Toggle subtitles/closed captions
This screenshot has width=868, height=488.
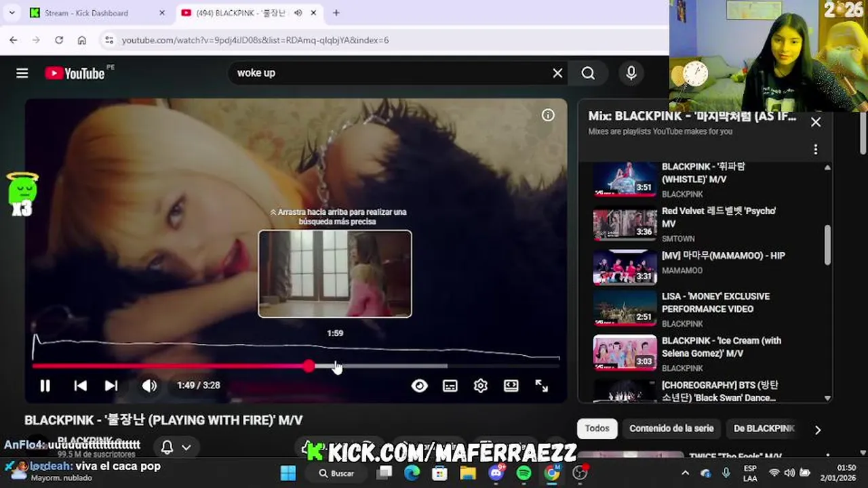click(450, 386)
